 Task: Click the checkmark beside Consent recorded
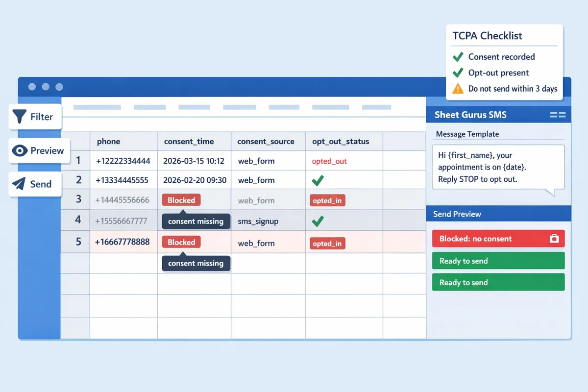[458, 56]
